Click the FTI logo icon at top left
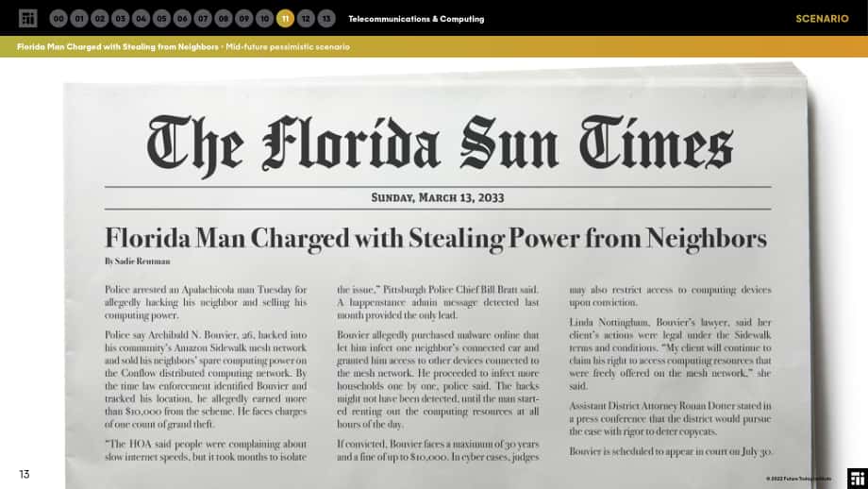 [27, 18]
